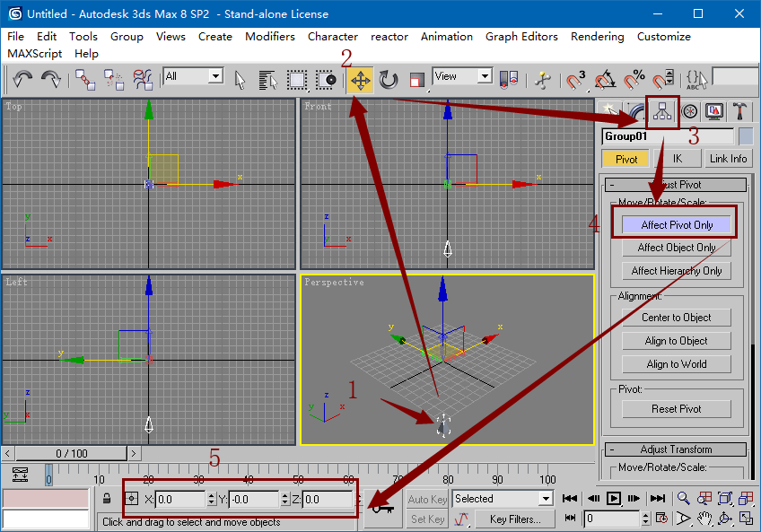Screen dimensions: 761x532
Task: Click Bind to Space Warp icon
Action: 144,80
